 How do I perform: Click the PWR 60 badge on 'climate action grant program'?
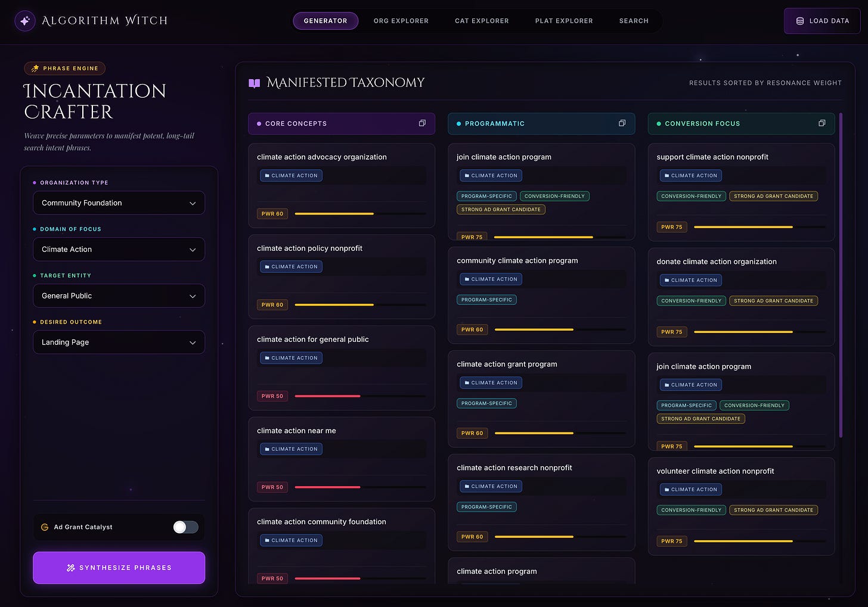(x=472, y=433)
